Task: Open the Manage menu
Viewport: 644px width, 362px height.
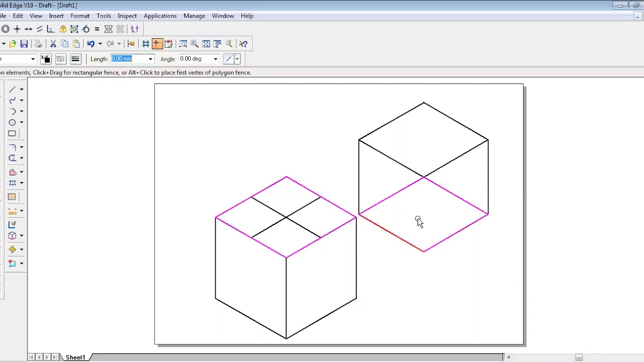Action: coord(194,16)
